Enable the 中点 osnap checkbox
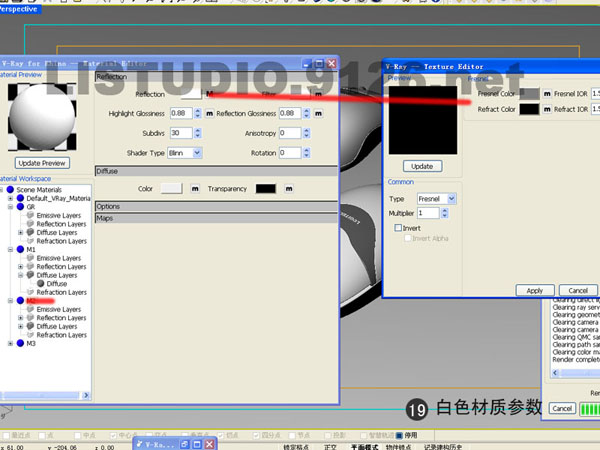This screenshot has width=600, height=450. (x=78, y=435)
